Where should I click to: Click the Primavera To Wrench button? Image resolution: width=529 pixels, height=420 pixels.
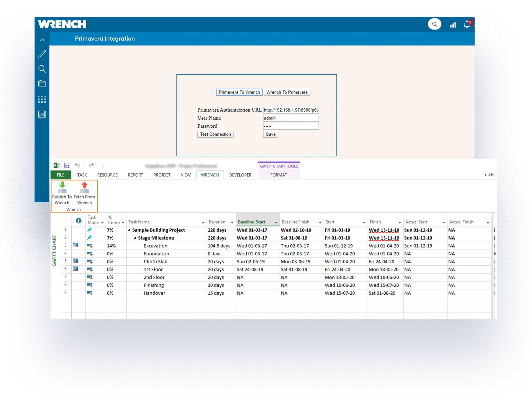239,92
